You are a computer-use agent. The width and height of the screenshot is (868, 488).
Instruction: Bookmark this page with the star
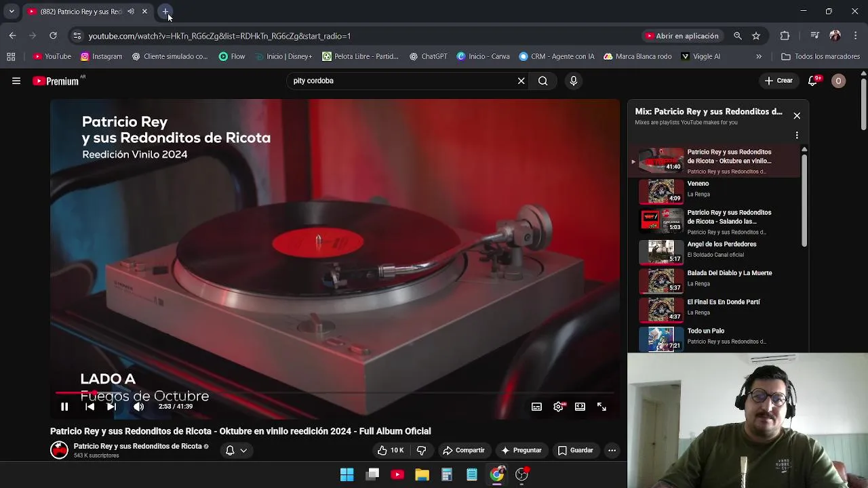(756, 36)
